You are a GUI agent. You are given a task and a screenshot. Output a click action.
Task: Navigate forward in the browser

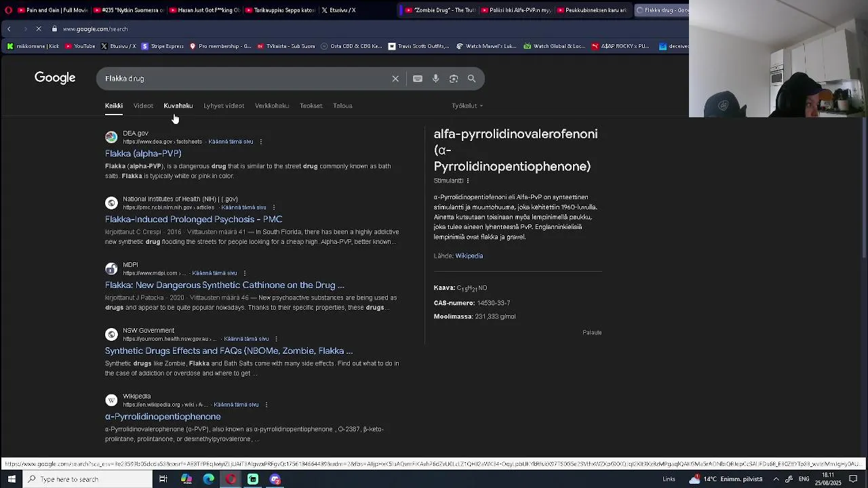point(24,29)
